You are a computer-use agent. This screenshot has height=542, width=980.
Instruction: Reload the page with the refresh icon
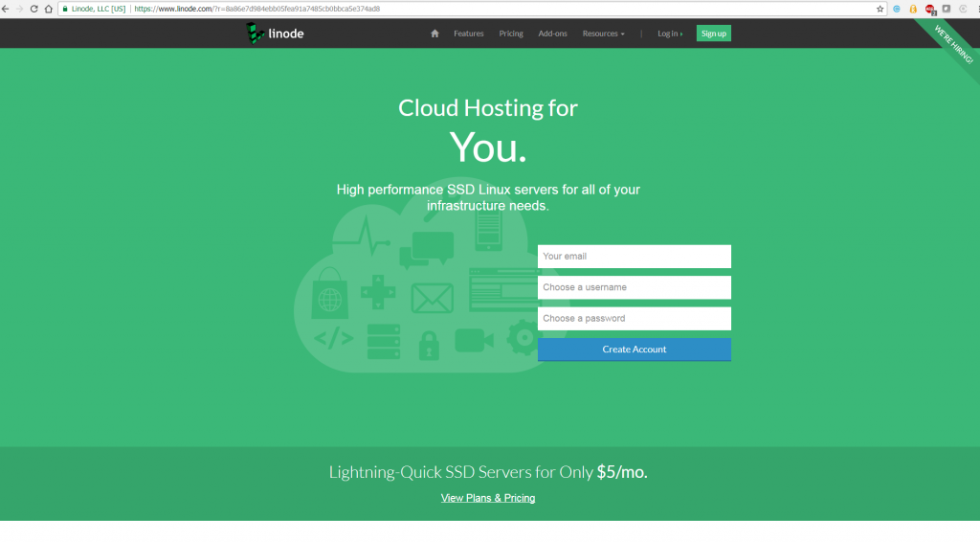pyautogui.click(x=33, y=9)
